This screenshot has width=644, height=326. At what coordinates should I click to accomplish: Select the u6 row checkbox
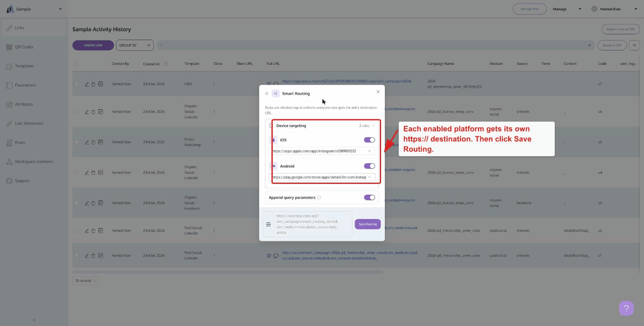pyautogui.click(x=76, y=112)
